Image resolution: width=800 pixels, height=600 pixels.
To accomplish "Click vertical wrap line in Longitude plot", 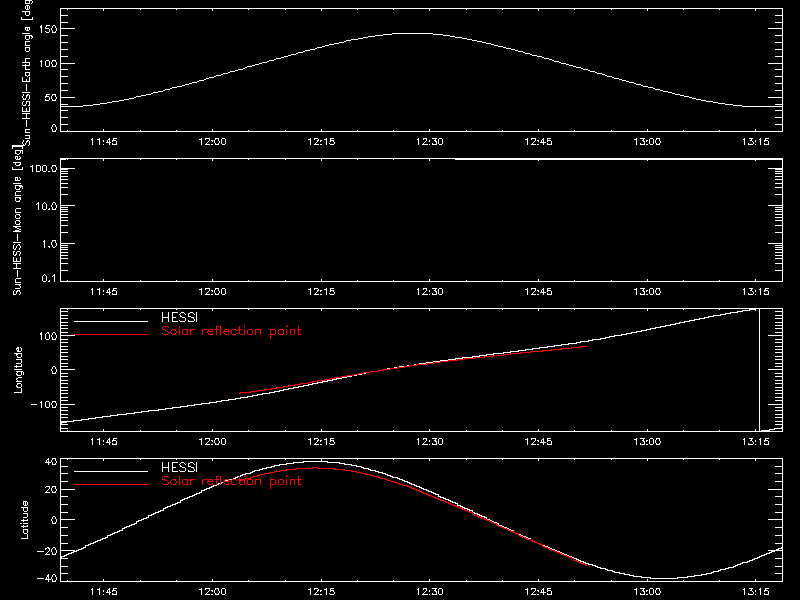I will click(x=759, y=370).
